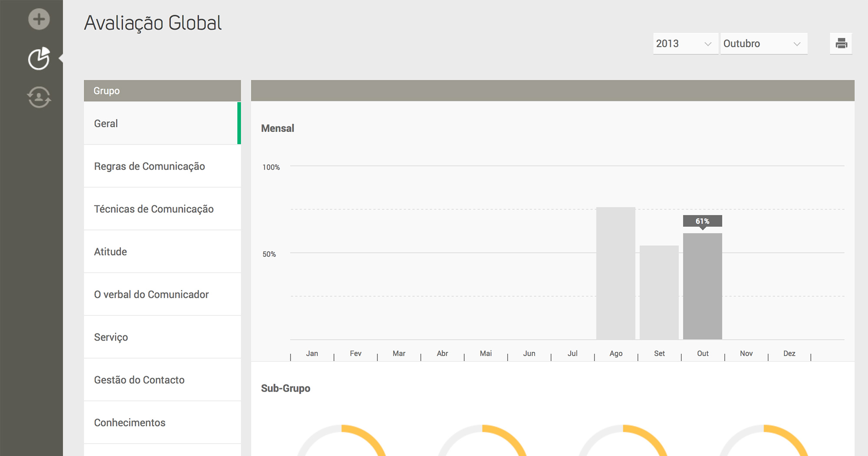Click the Fev axis label

pyautogui.click(x=355, y=354)
